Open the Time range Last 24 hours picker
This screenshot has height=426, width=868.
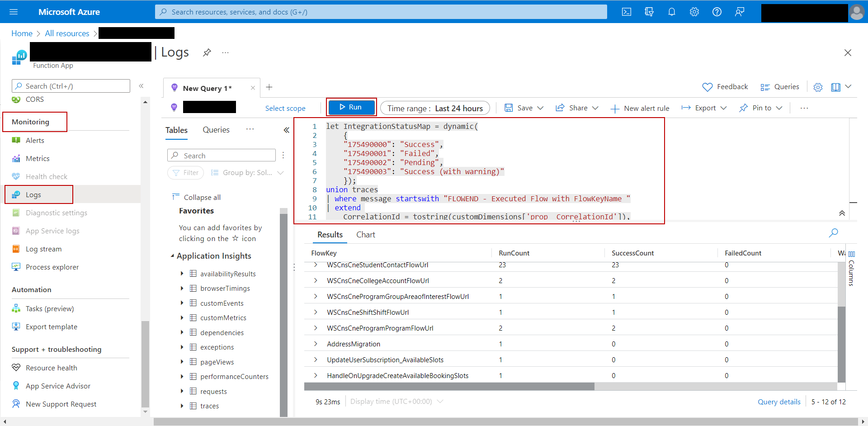point(435,108)
